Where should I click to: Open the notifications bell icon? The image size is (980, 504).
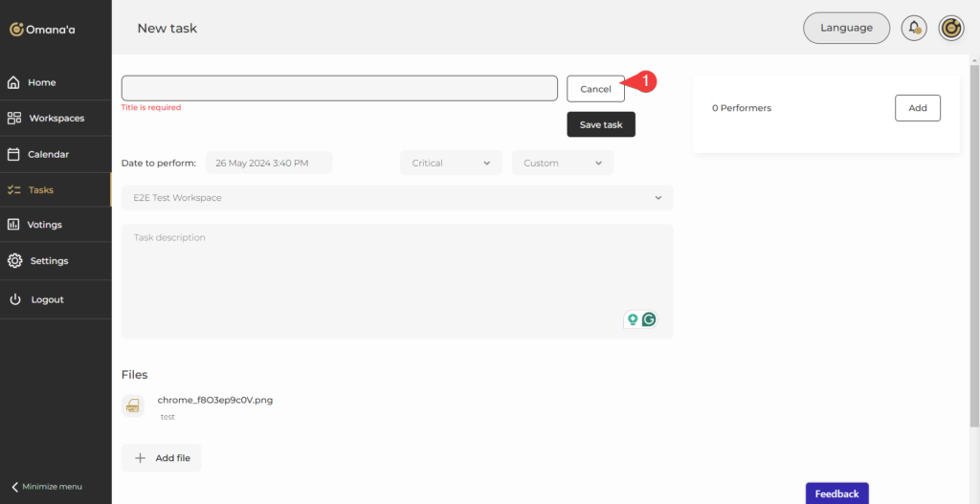914,28
